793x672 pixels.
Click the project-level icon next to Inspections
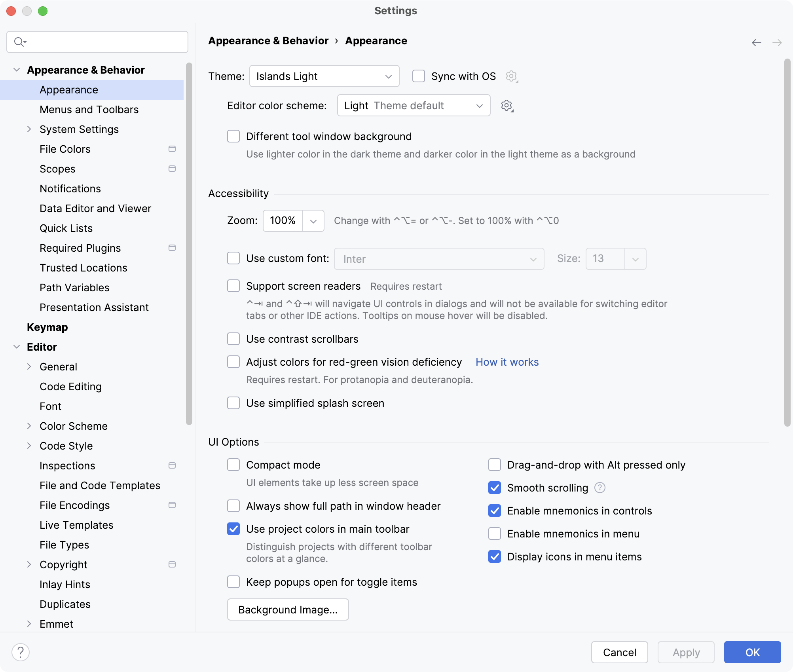[172, 465]
